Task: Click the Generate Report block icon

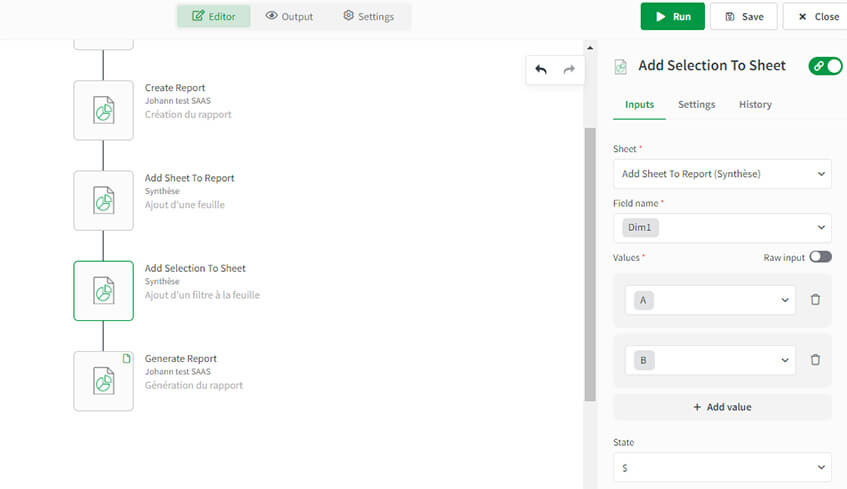Action: (103, 381)
